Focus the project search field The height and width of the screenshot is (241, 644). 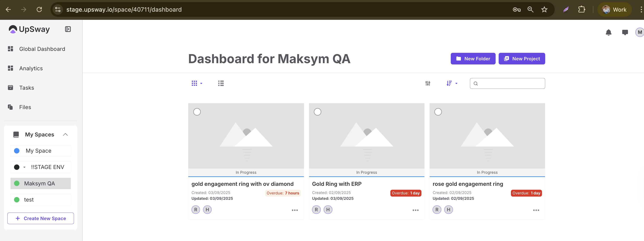(510, 83)
